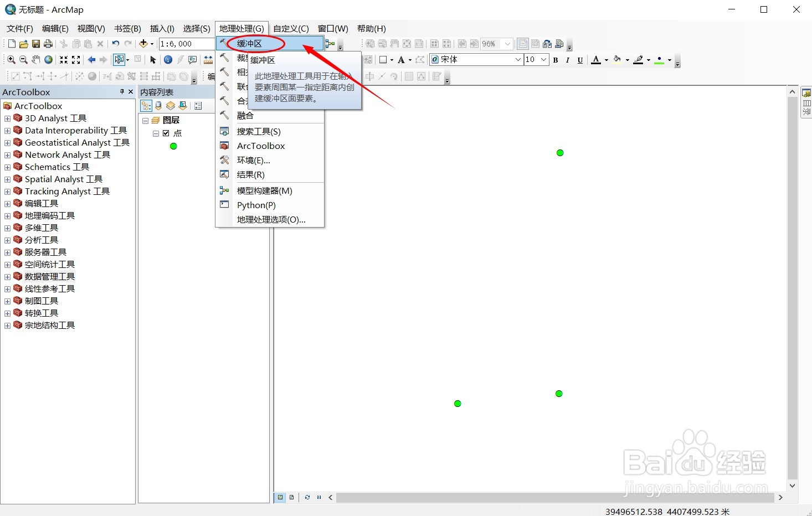
Task: Toggle italic text formatting
Action: [568, 60]
